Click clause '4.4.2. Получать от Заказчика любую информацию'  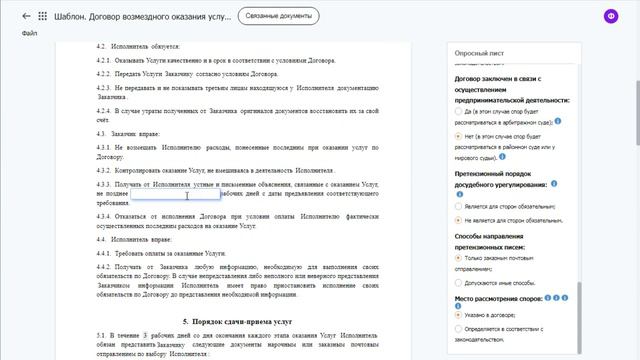click(238, 281)
